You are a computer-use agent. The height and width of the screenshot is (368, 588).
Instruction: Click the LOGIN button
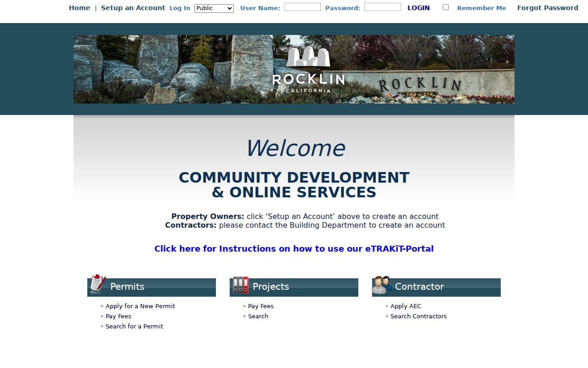point(418,8)
